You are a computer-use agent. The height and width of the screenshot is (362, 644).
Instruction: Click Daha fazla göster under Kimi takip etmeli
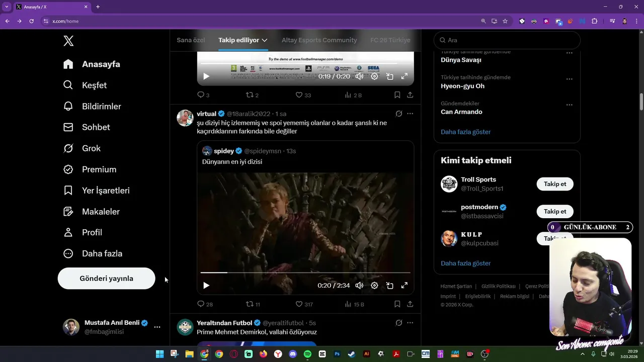coord(465,263)
